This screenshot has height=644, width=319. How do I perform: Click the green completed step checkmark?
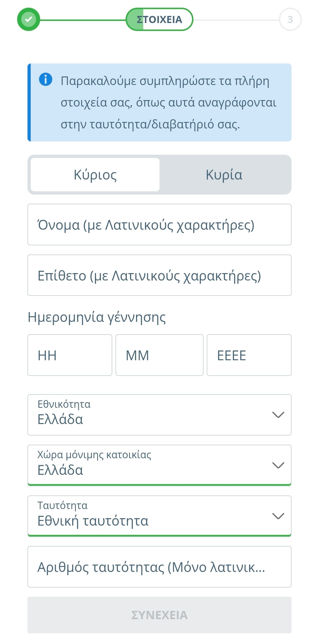coord(28,20)
